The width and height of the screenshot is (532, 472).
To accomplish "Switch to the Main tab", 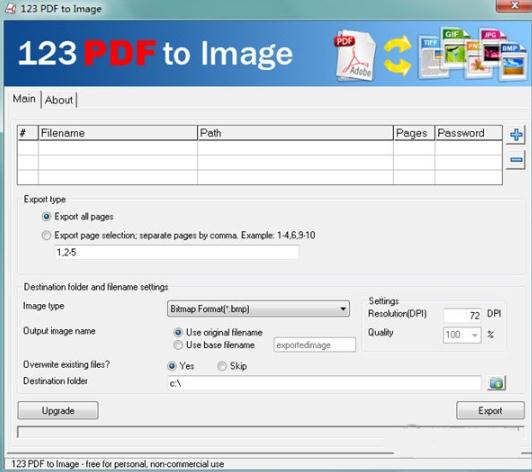I will (24, 99).
